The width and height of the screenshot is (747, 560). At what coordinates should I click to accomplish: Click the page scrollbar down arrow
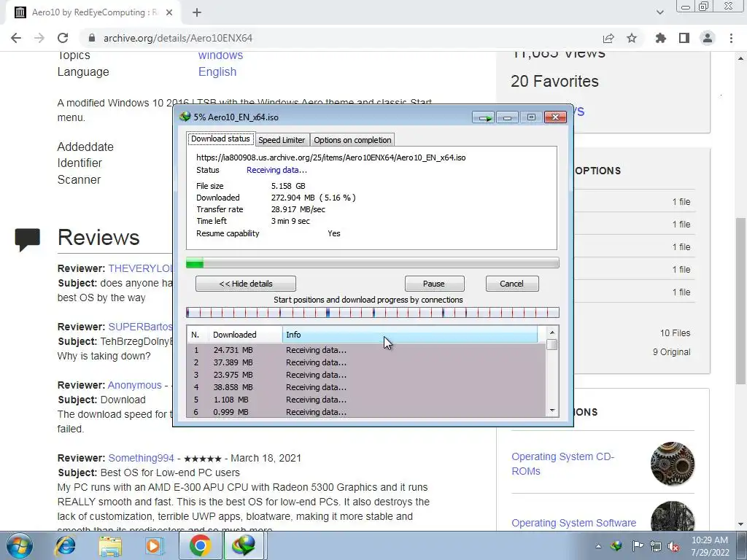(740, 524)
